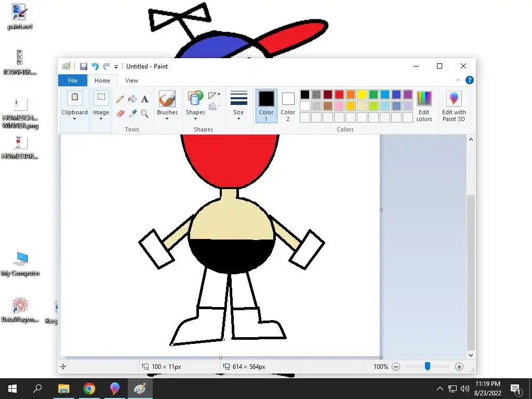532x399 pixels.
Task: Switch to the Home ribbon tab
Action: coord(102,81)
